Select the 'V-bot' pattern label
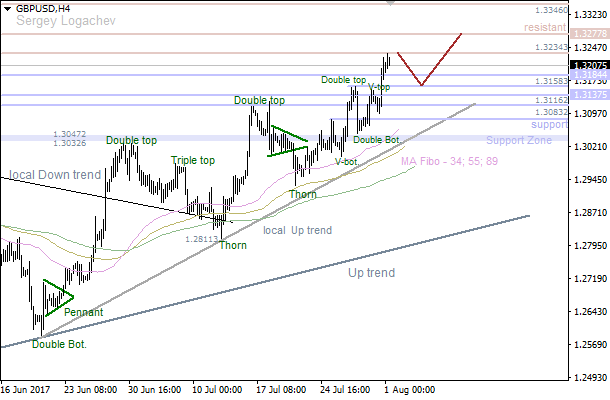 point(345,161)
